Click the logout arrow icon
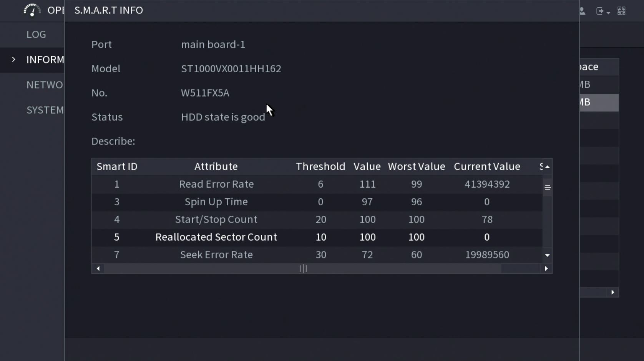The image size is (644, 361). coord(600,11)
